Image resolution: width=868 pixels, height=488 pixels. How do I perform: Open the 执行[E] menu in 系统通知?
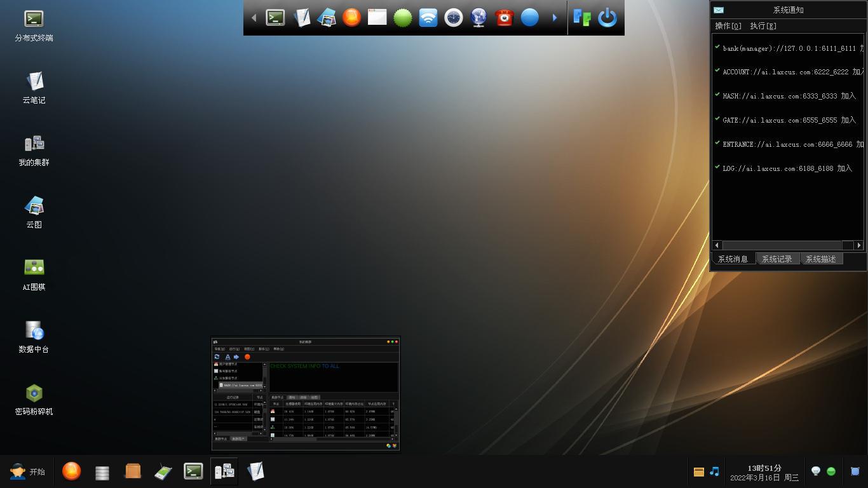pyautogui.click(x=763, y=26)
